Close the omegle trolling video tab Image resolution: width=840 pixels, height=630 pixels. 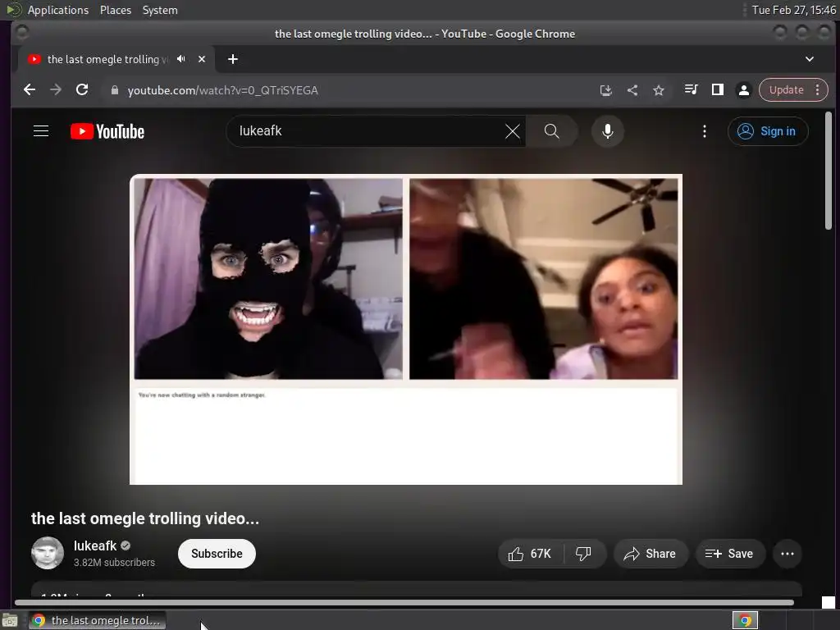pos(202,59)
